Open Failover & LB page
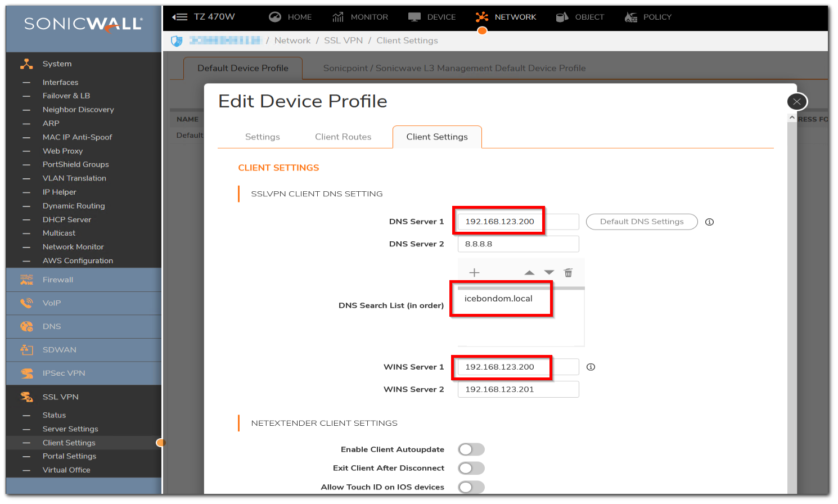 (x=66, y=96)
